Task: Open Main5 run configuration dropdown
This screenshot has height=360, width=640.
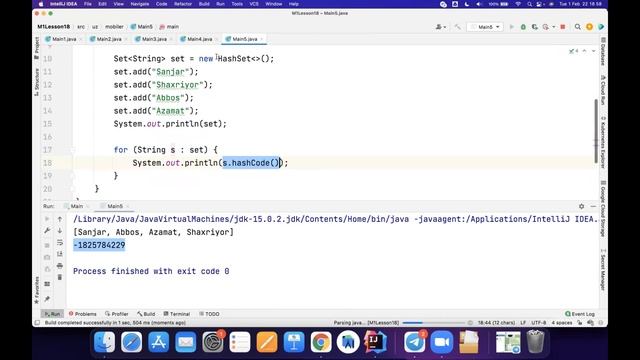Action: pos(485,27)
